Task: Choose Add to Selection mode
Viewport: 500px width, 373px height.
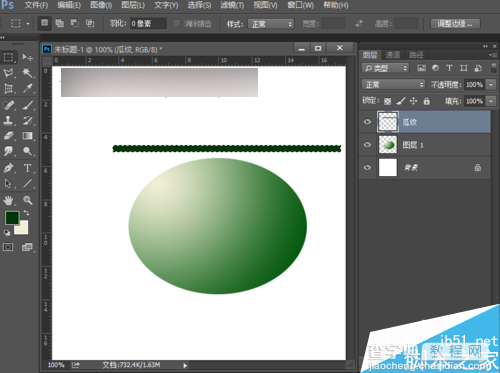Action: pyautogui.click(x=59, y=23)
